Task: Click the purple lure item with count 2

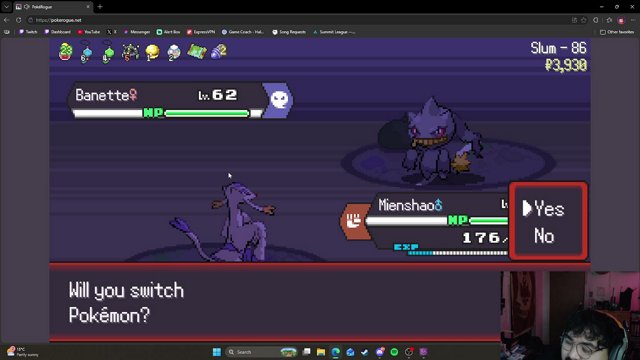Action: (219, 52)
